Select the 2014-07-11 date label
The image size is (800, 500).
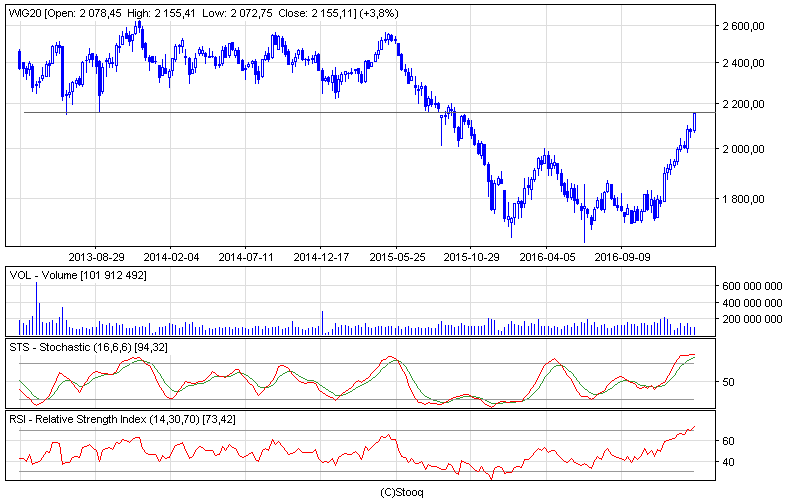click(x=246, y=257)
